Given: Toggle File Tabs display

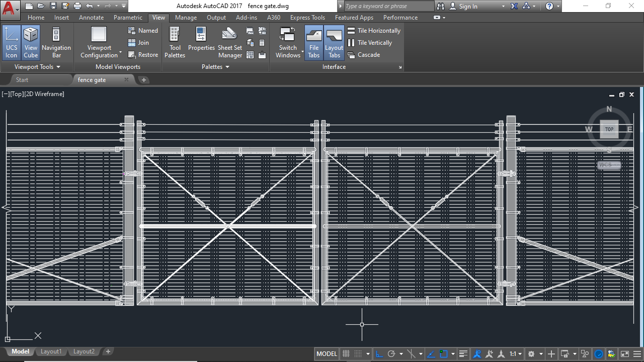Looking at the screenshot, I should click(x=314, y=43).
